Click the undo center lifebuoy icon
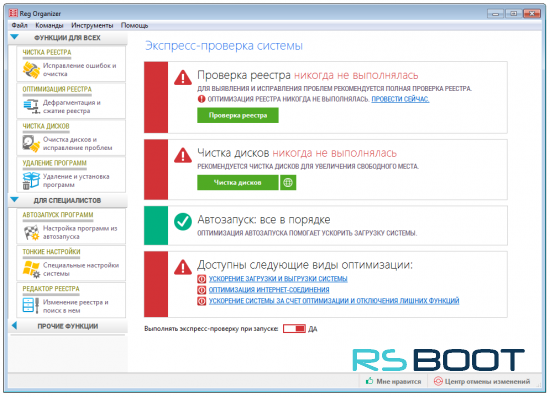This screenshot has width=550, height=397. click(x=438, y=381)
